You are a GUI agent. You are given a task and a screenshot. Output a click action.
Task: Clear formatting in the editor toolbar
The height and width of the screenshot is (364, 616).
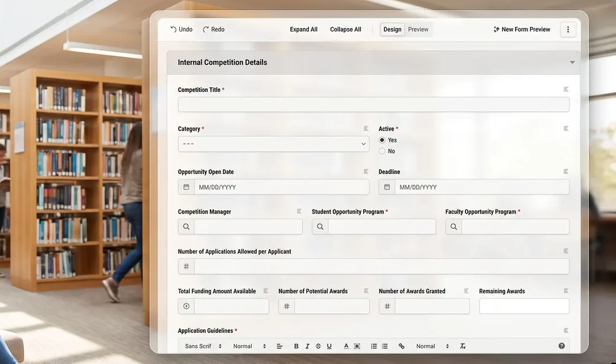click(x=463, y=346)
